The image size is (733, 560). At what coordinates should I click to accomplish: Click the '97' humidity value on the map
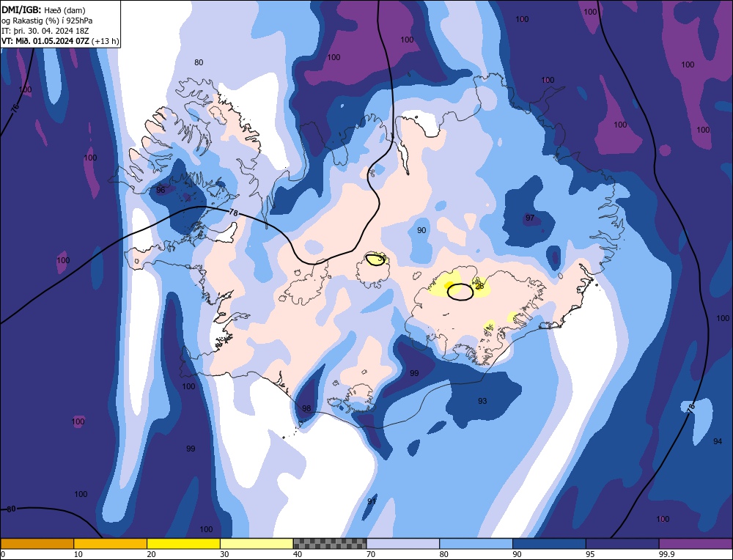click(530, 218)
